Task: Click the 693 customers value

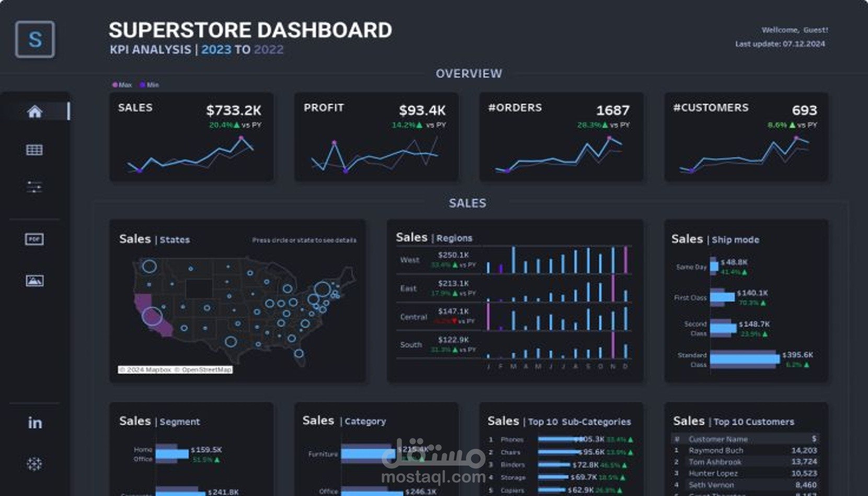Action: pyautogui.click(x=804, y=110)
